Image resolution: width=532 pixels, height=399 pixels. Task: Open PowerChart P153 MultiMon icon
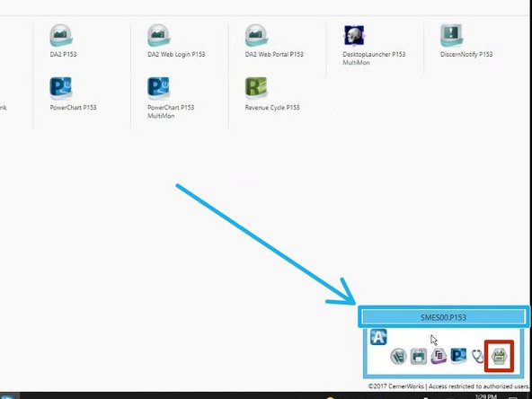(x=158, y=88)
